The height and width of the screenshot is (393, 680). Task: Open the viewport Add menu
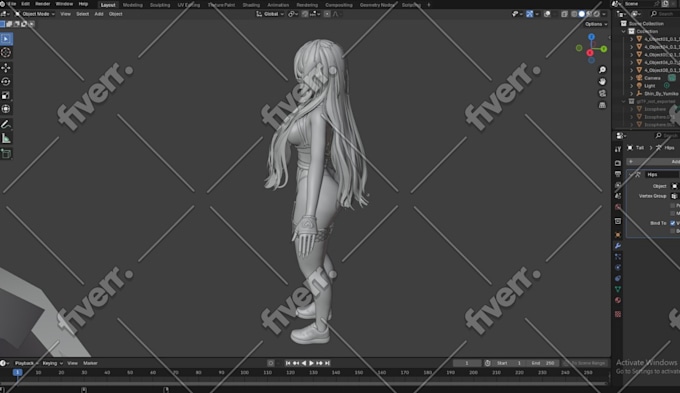point(99,14)
